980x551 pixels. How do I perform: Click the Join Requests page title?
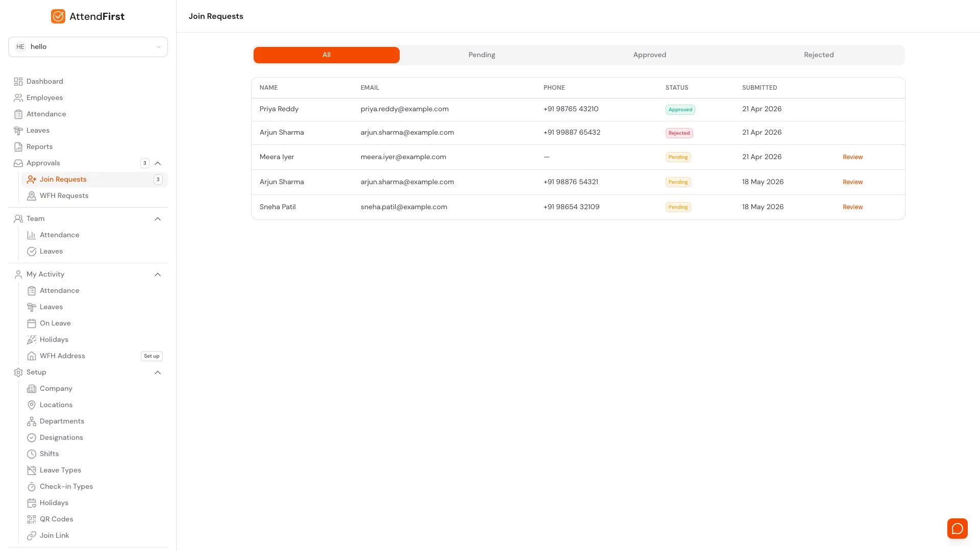point(216,16)
